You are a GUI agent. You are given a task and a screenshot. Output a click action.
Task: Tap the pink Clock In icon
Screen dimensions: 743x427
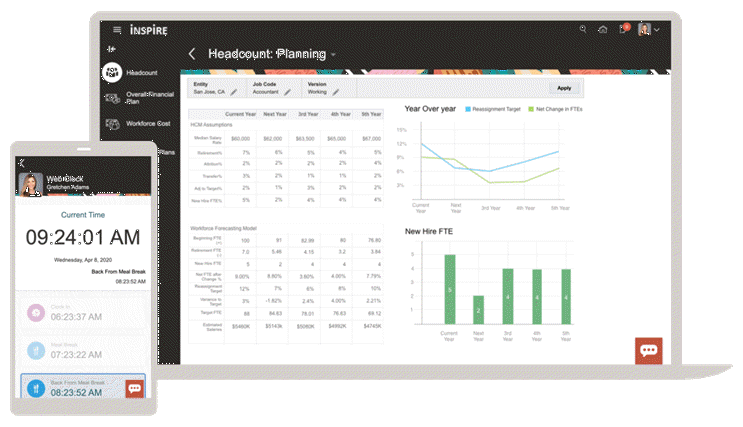tap(36, 313)
